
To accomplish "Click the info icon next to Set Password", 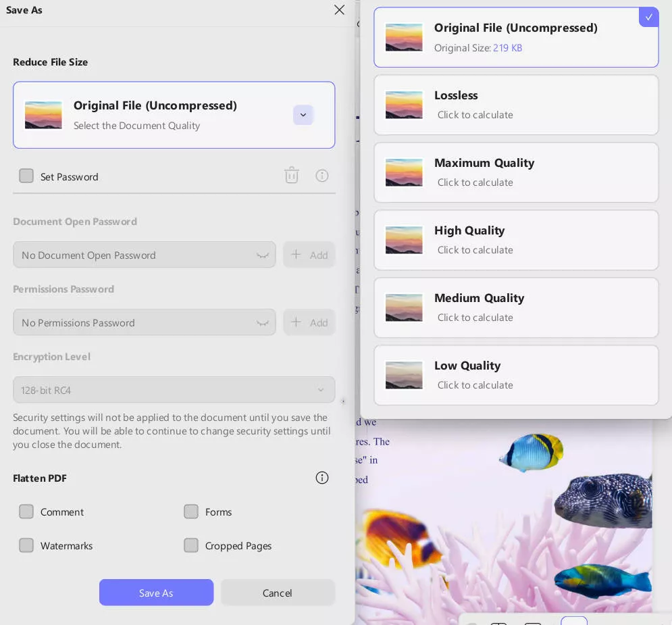I will 322,176.
